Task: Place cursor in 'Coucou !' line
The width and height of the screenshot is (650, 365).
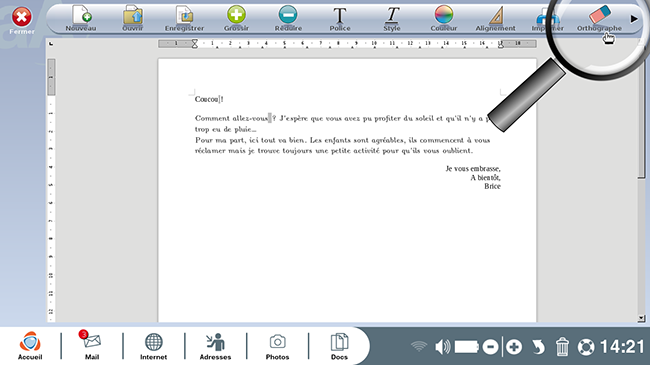Action: coord(209,99)
